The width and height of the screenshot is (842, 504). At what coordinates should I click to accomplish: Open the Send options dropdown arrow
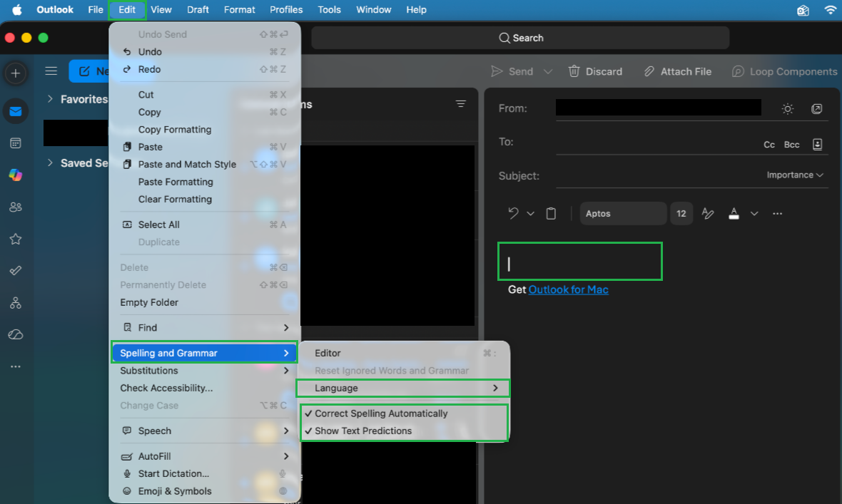click(x=548, y=71)
